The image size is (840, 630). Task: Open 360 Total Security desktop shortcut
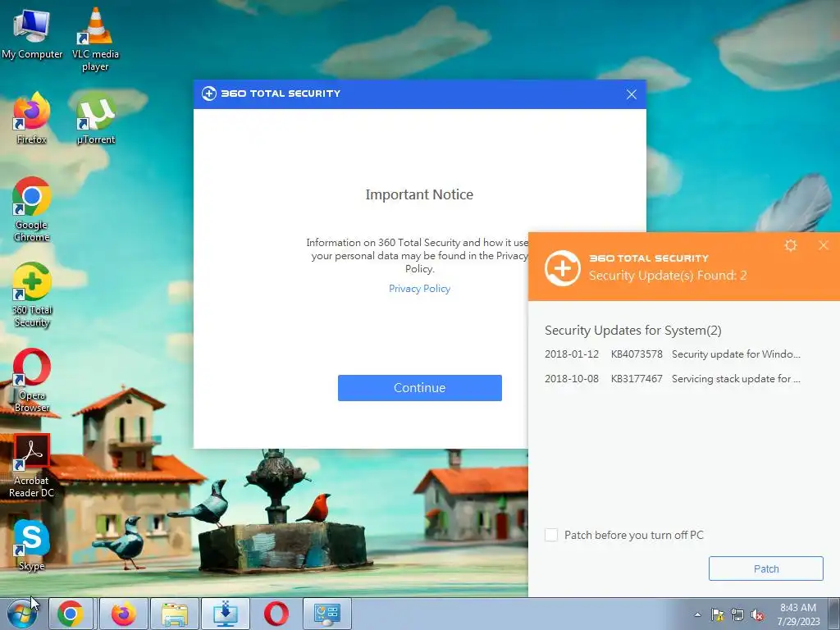[32, 294]
